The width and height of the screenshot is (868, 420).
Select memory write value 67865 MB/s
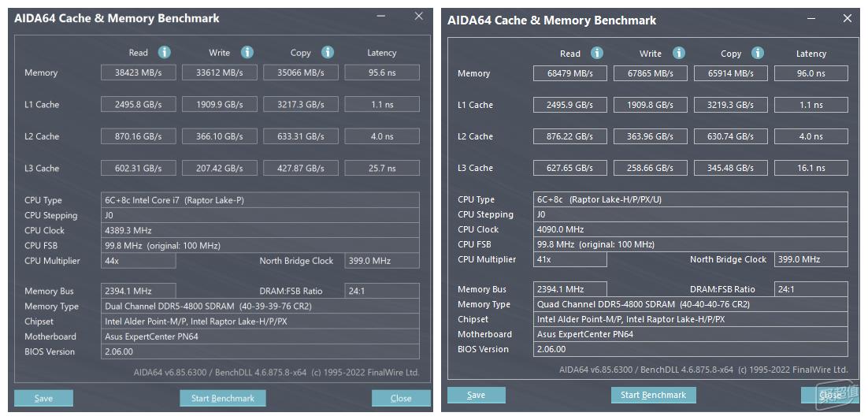tap(651, 73)
